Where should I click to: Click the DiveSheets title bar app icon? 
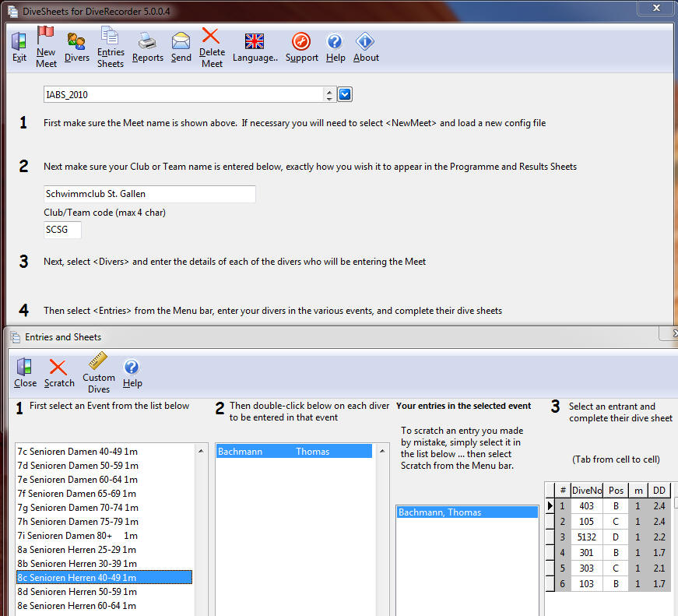pyautogui.click(x=13, y=11)
